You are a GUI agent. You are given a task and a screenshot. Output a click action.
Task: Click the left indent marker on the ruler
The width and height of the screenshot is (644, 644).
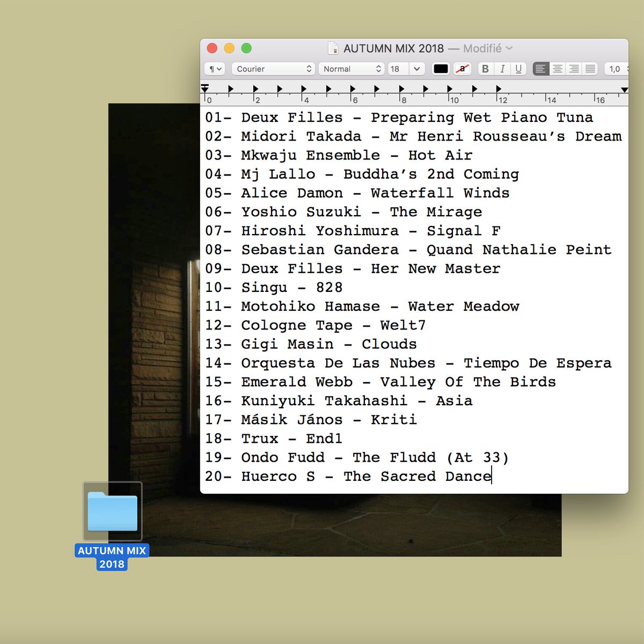tap(204, 89)
